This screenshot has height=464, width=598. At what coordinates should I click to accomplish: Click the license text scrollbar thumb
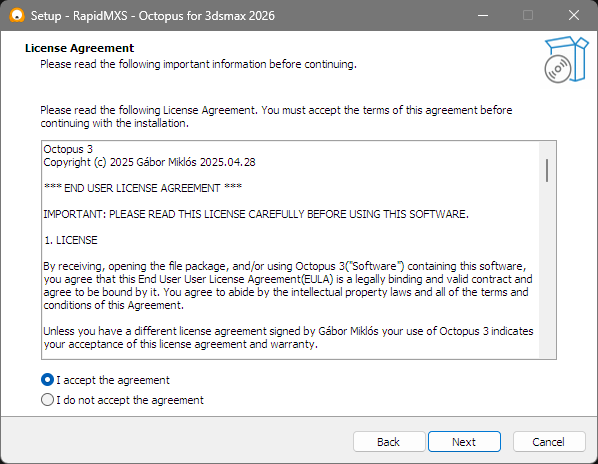pos(547,170)
